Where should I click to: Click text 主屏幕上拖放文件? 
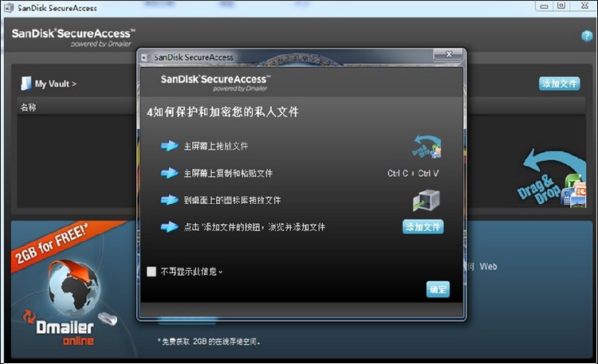tap(216, 146)
